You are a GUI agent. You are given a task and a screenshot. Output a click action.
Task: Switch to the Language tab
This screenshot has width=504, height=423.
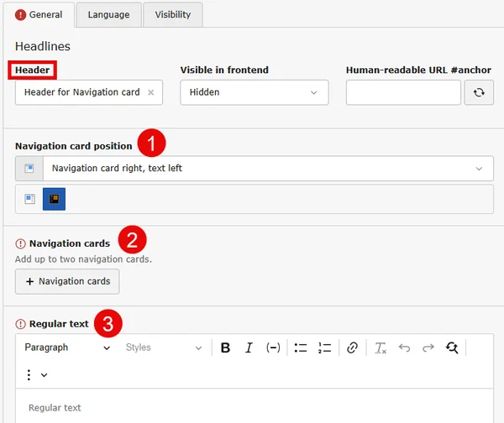(108, 15)
